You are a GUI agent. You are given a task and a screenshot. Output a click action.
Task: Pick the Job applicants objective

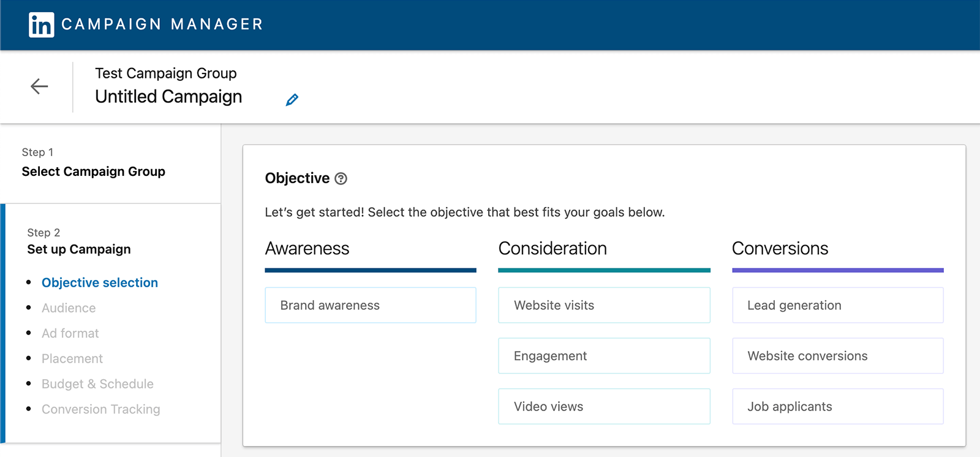(838, 406)
